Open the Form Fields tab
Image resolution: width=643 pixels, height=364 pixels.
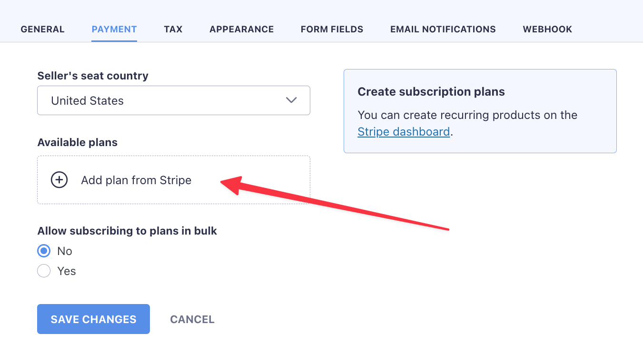332,30
